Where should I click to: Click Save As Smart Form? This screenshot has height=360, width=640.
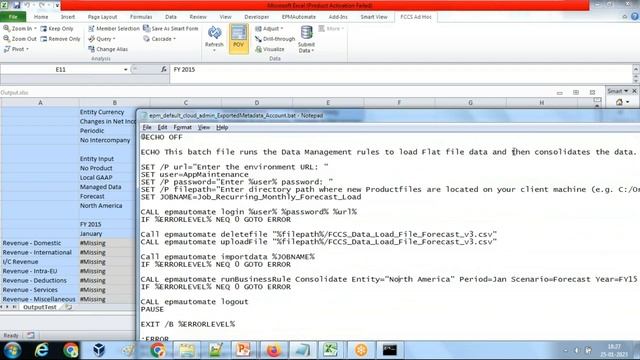pos(171,29)
